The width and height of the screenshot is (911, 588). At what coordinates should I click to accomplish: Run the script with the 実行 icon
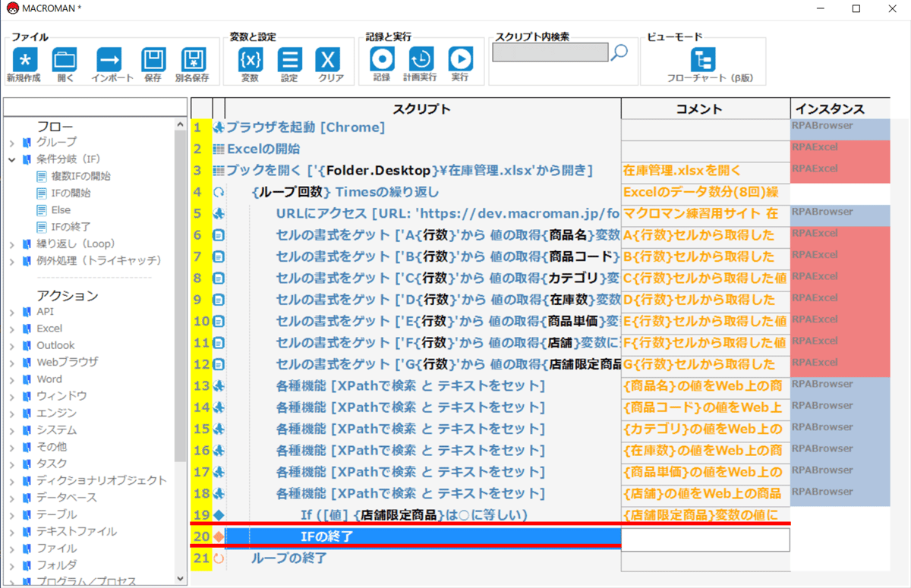pos(460,59)
